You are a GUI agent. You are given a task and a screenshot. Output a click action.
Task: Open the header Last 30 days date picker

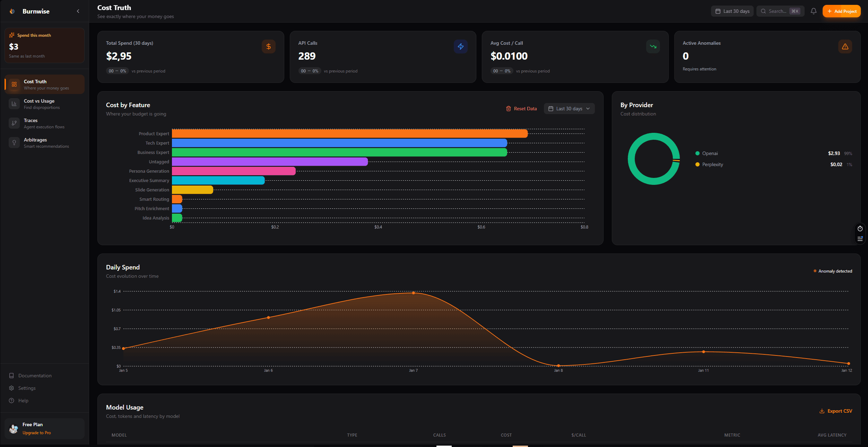[x=732, y=11]
